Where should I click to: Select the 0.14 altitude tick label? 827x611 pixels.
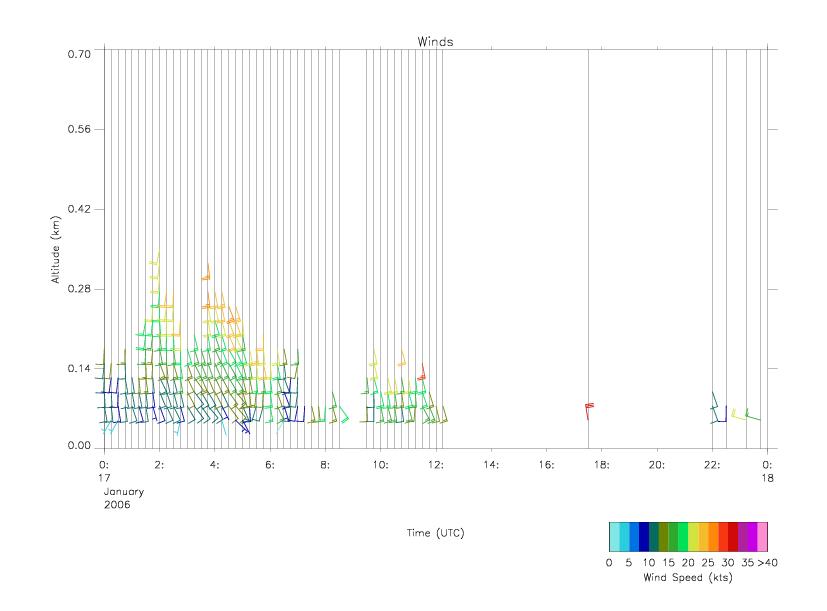coord(79,368)
